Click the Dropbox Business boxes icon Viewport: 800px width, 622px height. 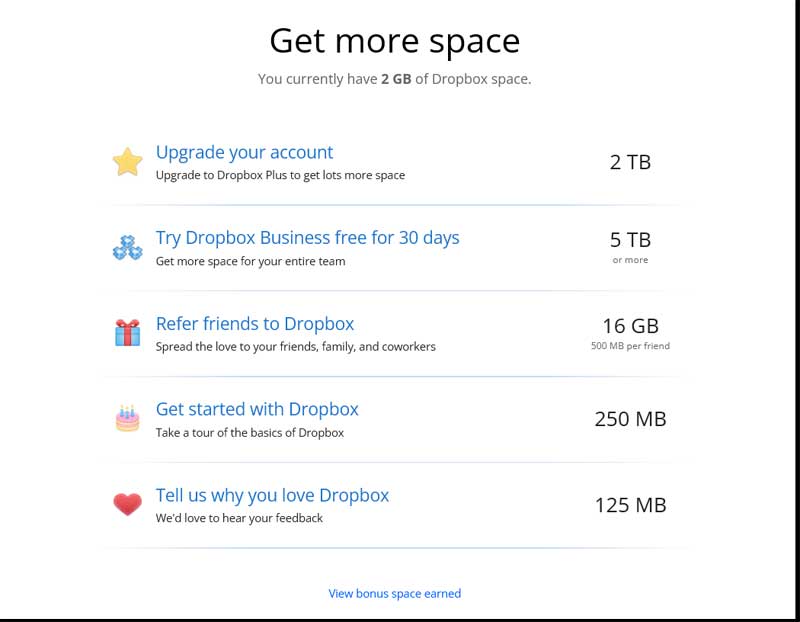128,247
